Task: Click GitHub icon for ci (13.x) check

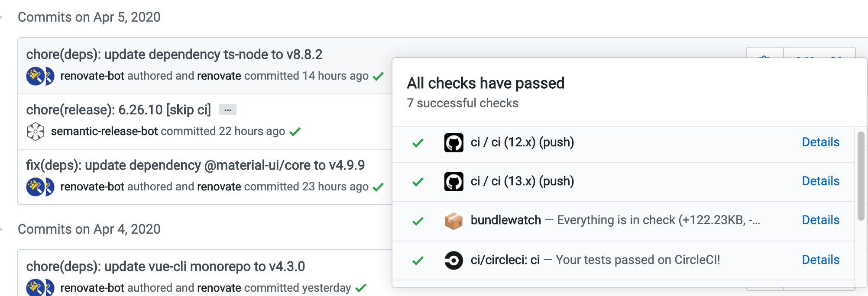Action: (453, 181)
